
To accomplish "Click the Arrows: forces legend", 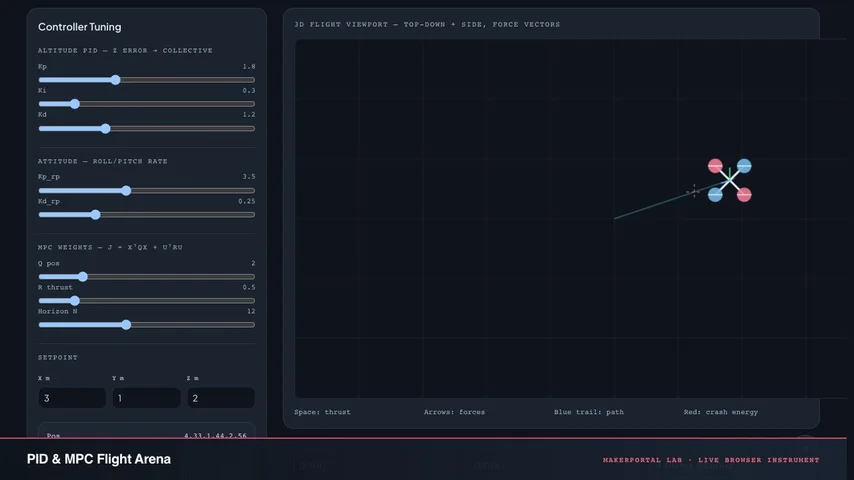I will 454,412.
